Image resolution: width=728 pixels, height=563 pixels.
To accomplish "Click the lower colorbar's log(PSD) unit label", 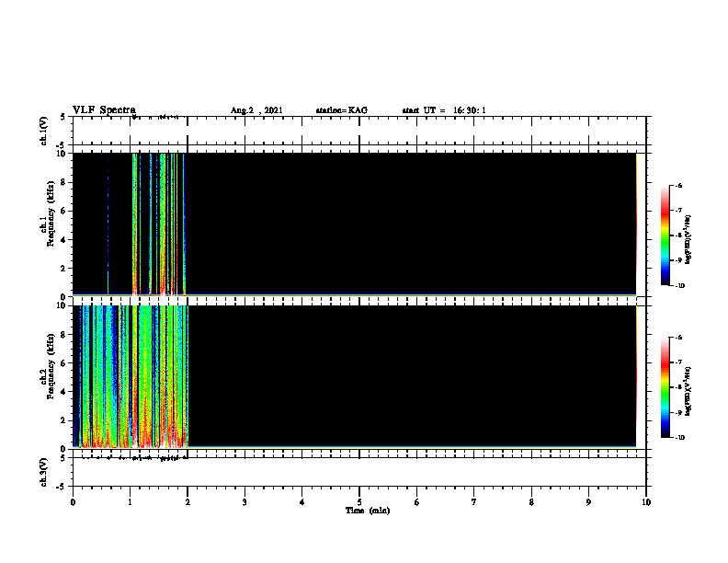I will (688, 391).
